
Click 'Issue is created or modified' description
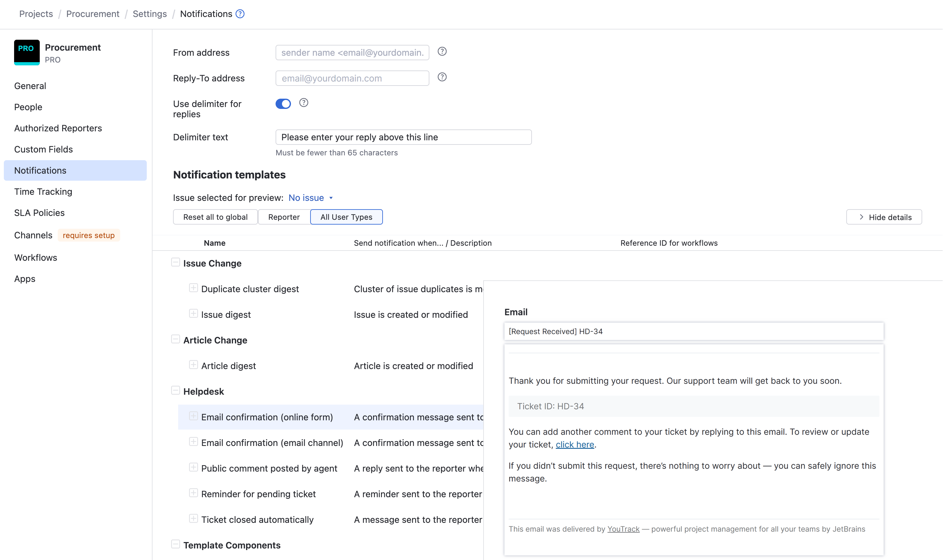tap(411, 315)
